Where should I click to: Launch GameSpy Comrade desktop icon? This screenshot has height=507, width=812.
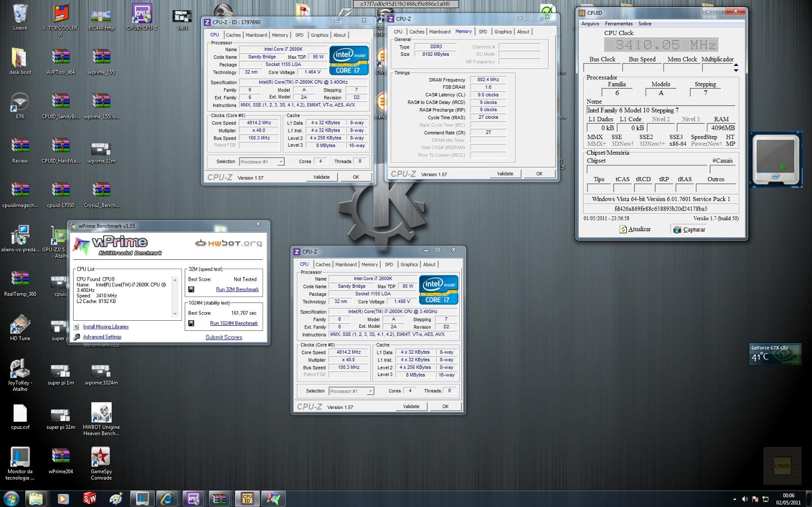coord(101,464)
